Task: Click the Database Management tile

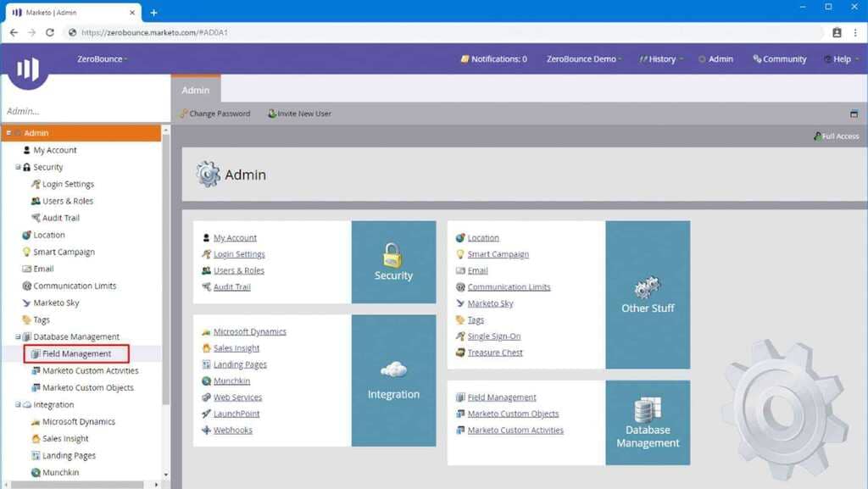Action: [x=648, y=423]
